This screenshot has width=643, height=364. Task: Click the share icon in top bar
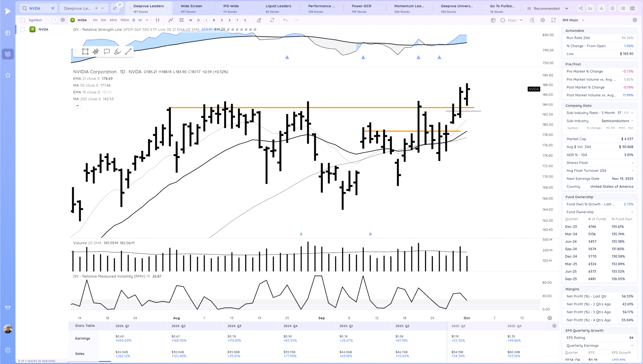(x=581, y=8)
